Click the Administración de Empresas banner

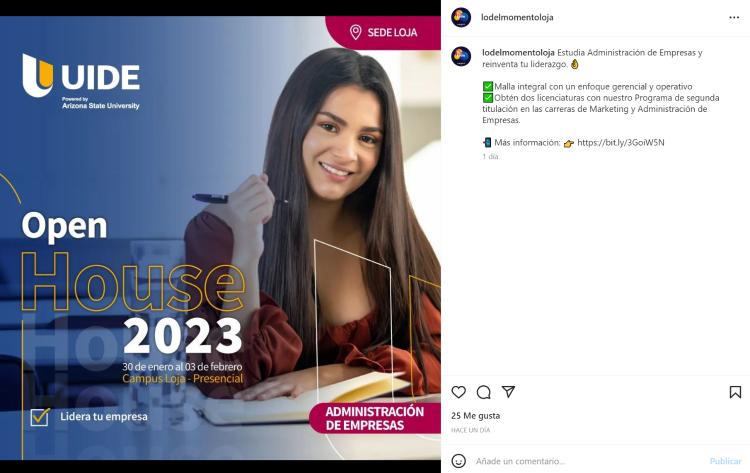[375, 418]
